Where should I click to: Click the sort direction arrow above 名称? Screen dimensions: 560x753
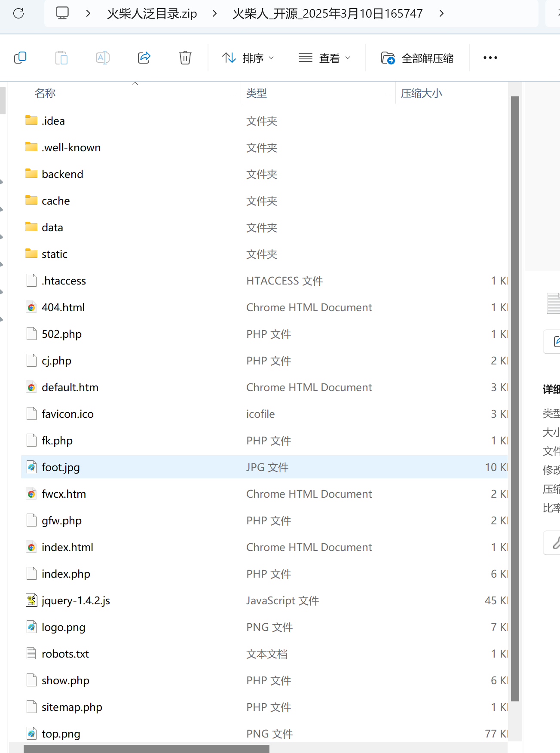(135, 83)
